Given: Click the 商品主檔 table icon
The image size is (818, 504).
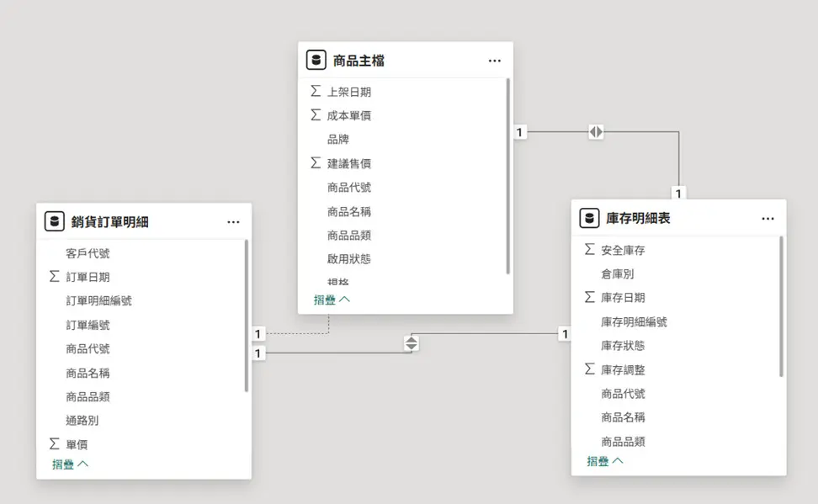Looking at the screenshot, I should click(x=316, y=61).
